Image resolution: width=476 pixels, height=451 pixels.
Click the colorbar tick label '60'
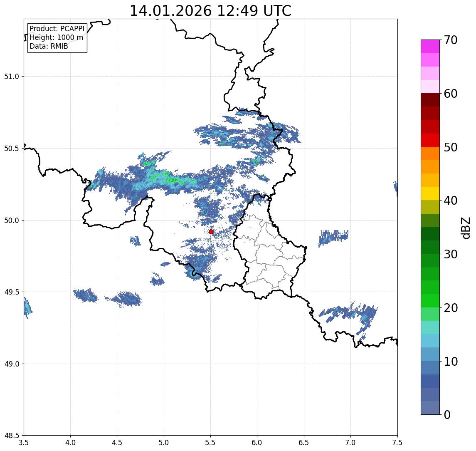pos(451,94)
